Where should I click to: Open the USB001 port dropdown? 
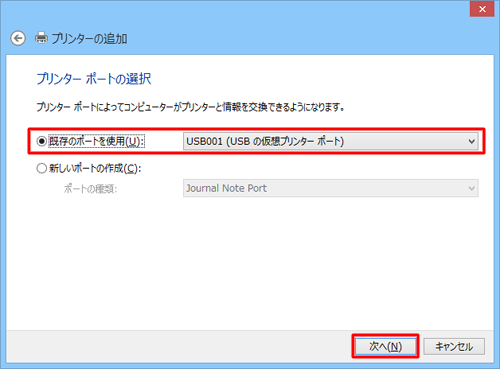point(331,141)
